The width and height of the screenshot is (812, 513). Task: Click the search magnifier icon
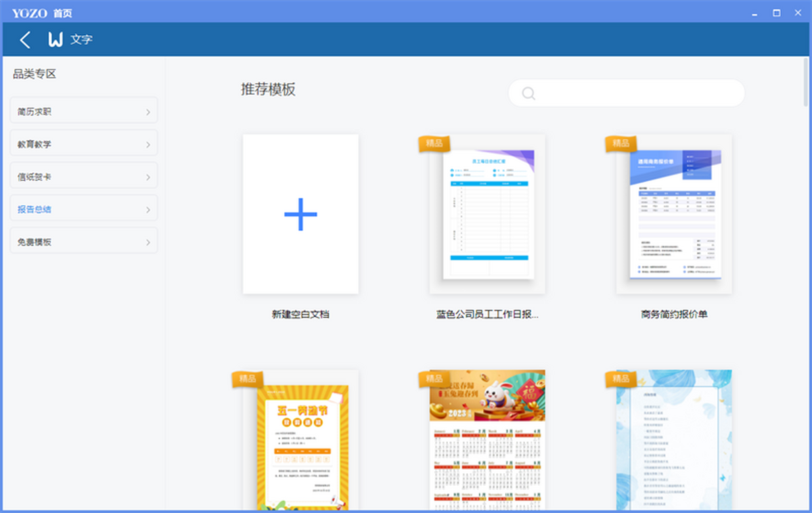click(528, 93)
